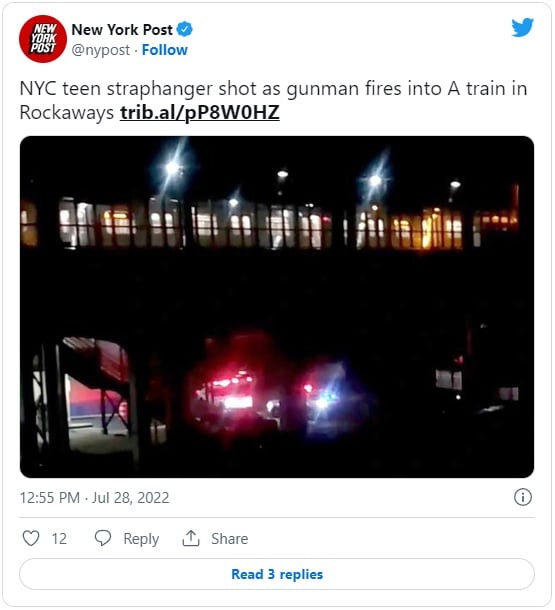Follow the New York Post account
The width and height of the screenshot is (555, 610).
pos(165,50)
